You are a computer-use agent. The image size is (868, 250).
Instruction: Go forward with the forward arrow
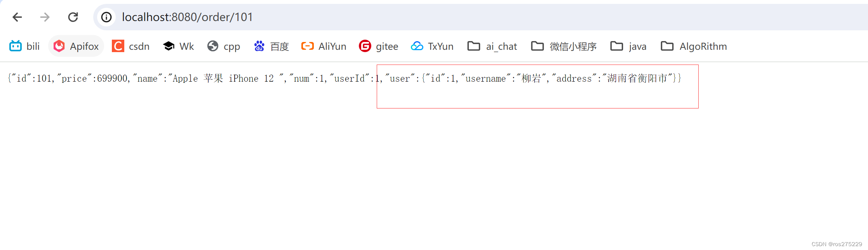point(45,17)
